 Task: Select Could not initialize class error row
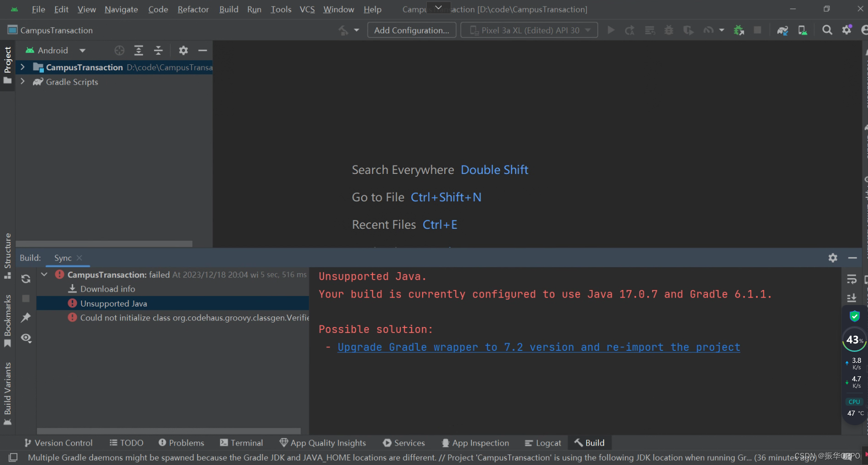tap(173, 317)
